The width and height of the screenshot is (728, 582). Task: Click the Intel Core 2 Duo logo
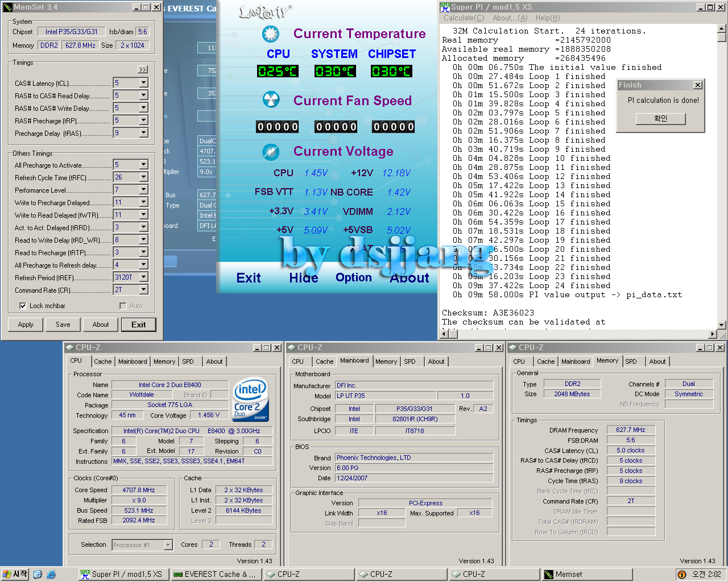tap(250, 400)
